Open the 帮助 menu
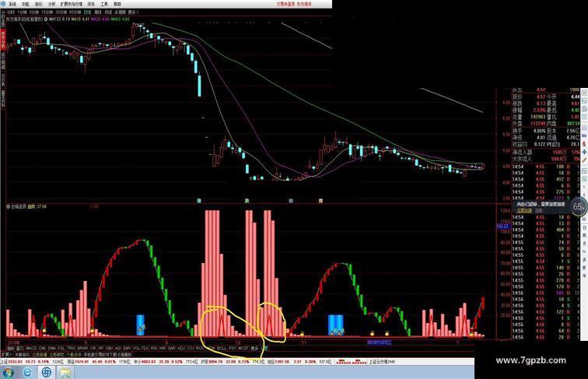The image size is (588, 379). (117, 4)
